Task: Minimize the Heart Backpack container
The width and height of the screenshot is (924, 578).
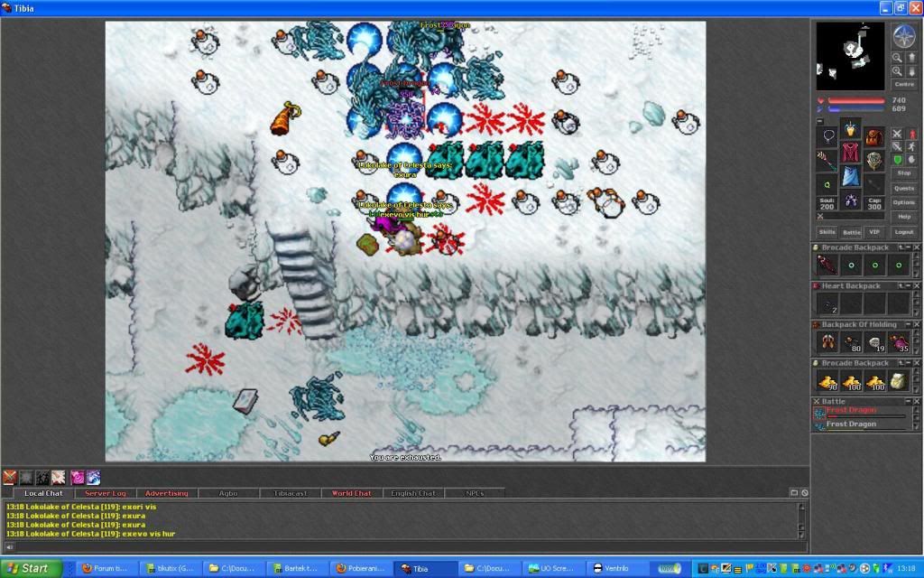Action: click(x=908, y=286)
